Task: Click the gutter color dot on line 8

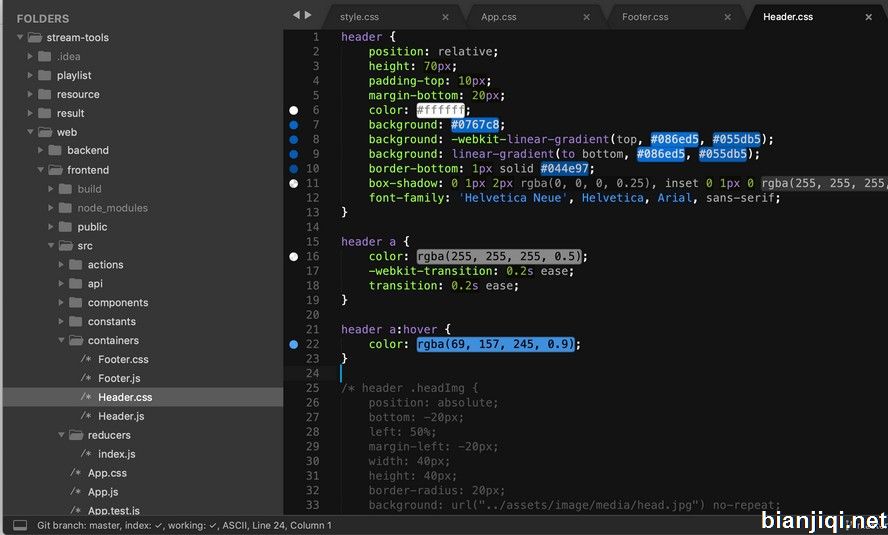Action: click(x=293, y=139)
